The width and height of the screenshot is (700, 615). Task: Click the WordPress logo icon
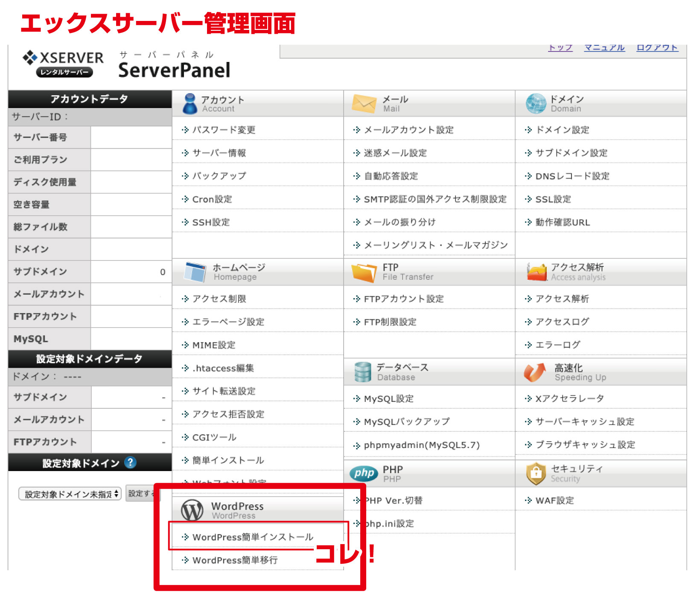[x=192, y=510]
